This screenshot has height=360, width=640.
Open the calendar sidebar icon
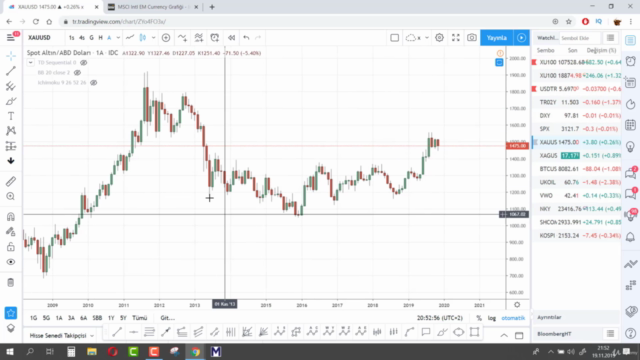coord(631,125)
